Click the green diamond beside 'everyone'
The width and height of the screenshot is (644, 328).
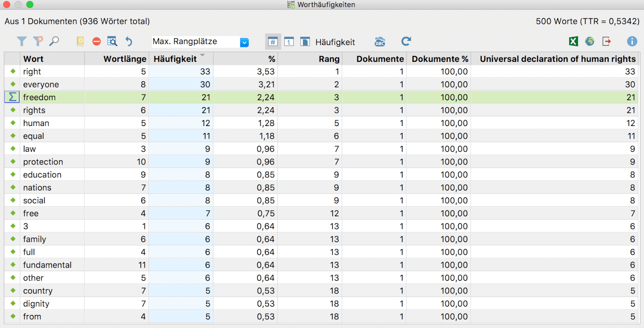tap(13, 84)
